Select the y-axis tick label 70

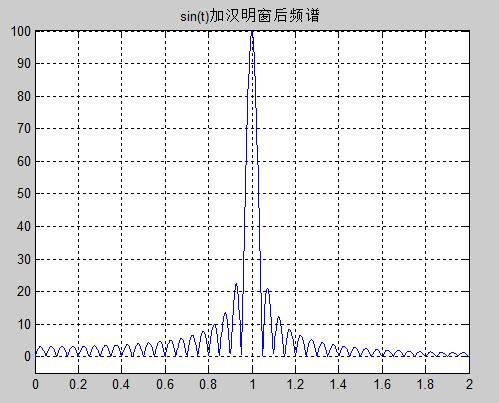pos(24,128)
